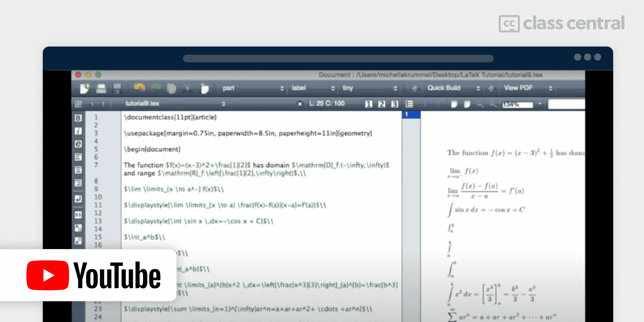Insert right-align environment icon
The image size is (644, 322).
(78, 183)
